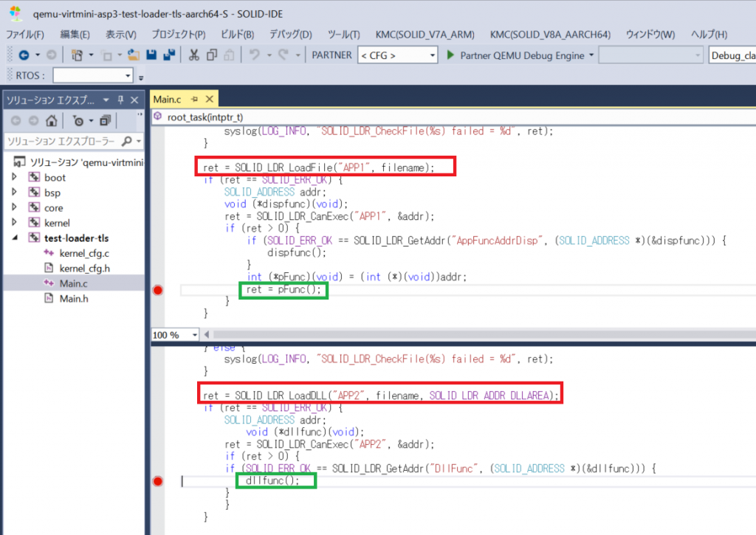This screenshot has height=535, width=756.
Task: Click the Home icon in Solution Explorer
Action: click(51, 121)
